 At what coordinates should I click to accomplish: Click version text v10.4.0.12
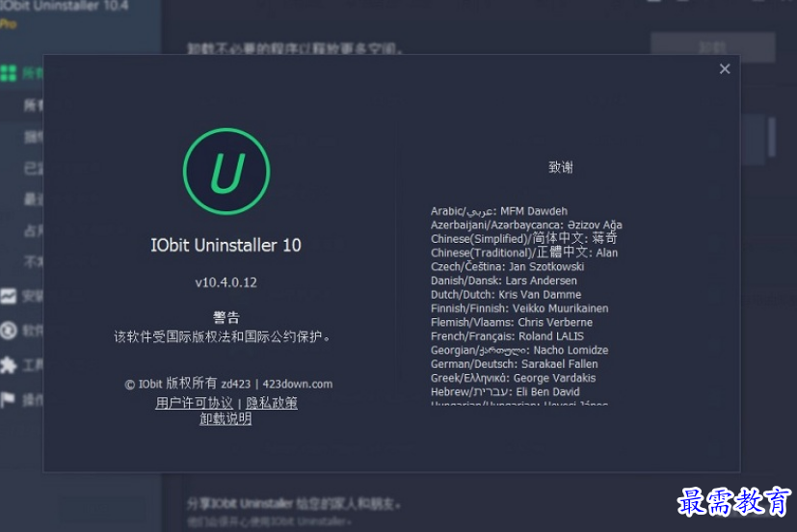[x=226, y=282]
